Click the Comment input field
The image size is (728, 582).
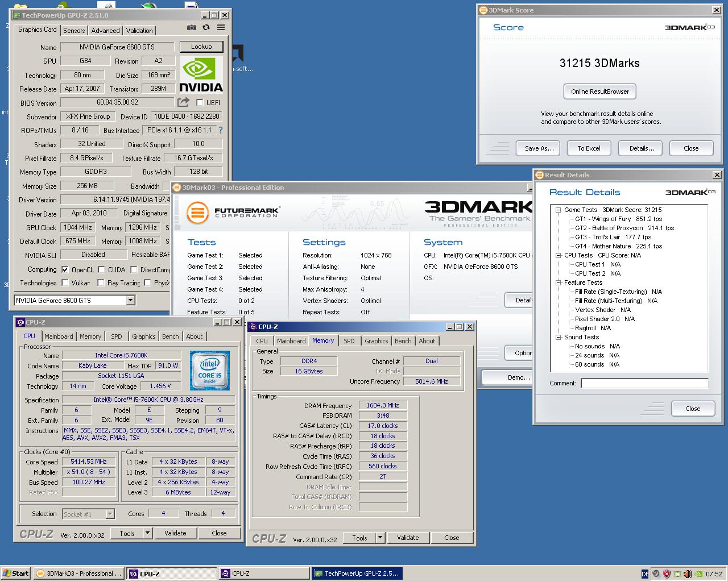644,383
